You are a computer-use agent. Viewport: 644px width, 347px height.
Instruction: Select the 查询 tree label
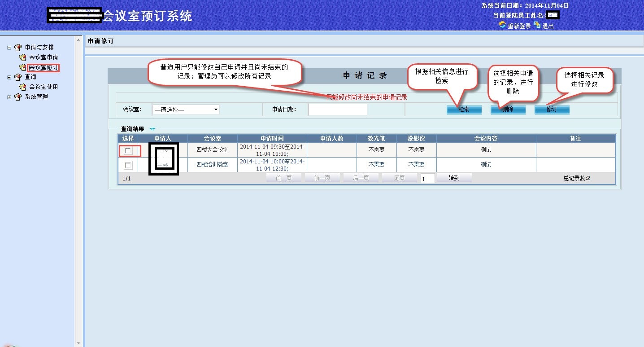30,77
